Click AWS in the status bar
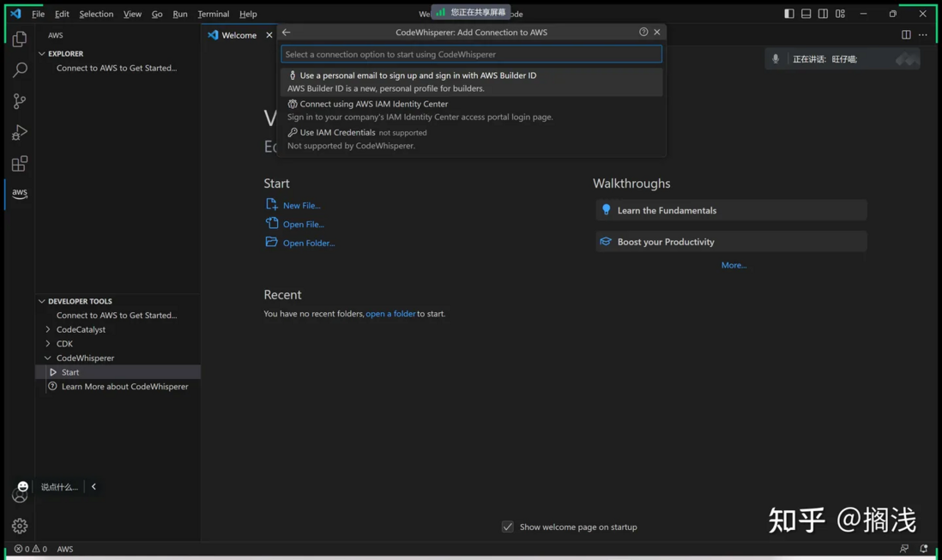The image size is (942, 560). (65, 549)
